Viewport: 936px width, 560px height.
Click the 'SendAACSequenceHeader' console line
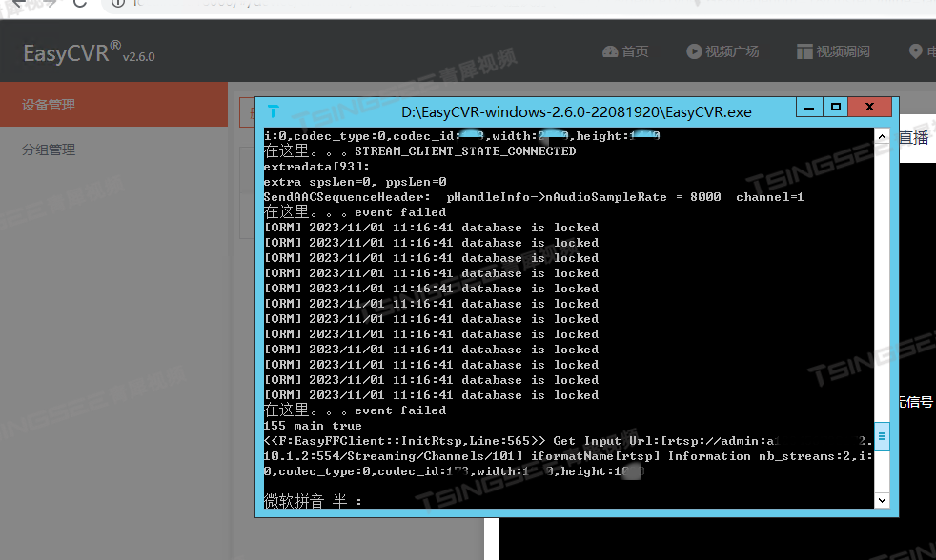(534, 197)
